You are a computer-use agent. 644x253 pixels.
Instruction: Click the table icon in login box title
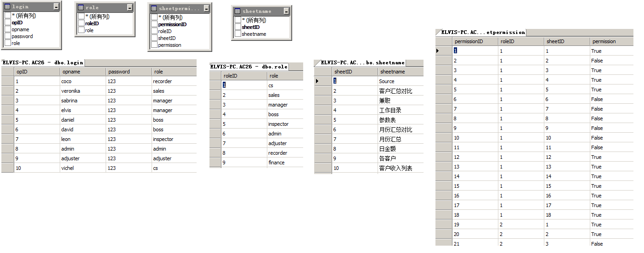[7, 7]
